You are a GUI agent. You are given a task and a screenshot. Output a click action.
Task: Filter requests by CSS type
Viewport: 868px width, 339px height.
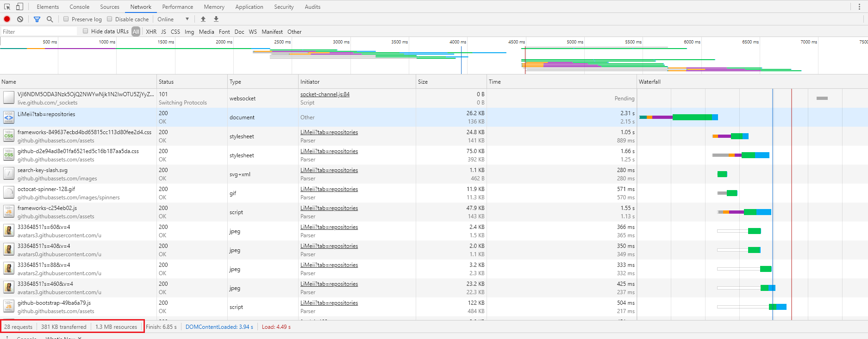pos(175,31)
